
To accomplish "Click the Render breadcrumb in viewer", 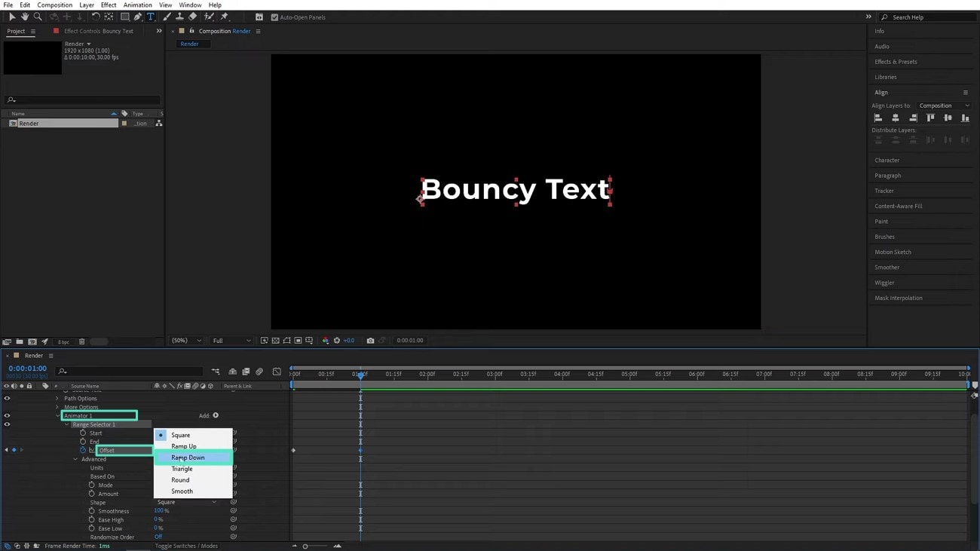I will click(x=189, y=44).
